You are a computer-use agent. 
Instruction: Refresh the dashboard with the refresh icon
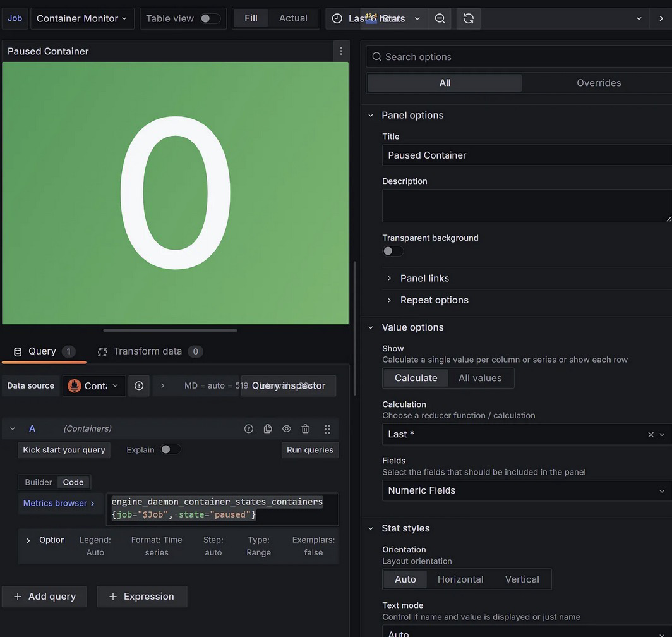point(469,18)
